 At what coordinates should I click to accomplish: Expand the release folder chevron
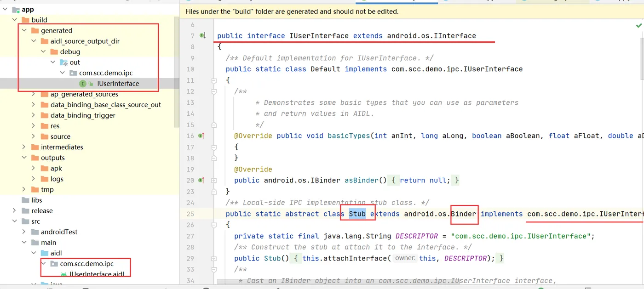pyautogui.click(x=15, y=210)
